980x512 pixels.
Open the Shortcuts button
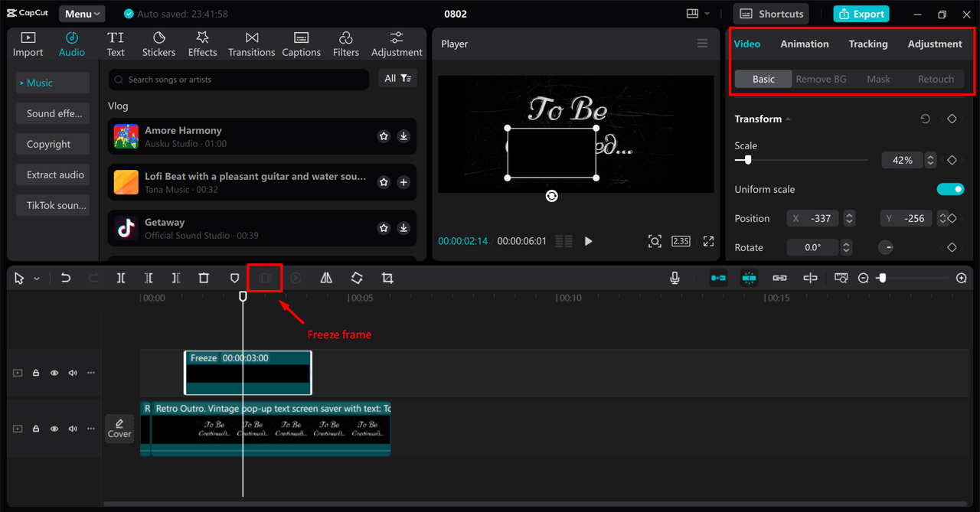772,14
